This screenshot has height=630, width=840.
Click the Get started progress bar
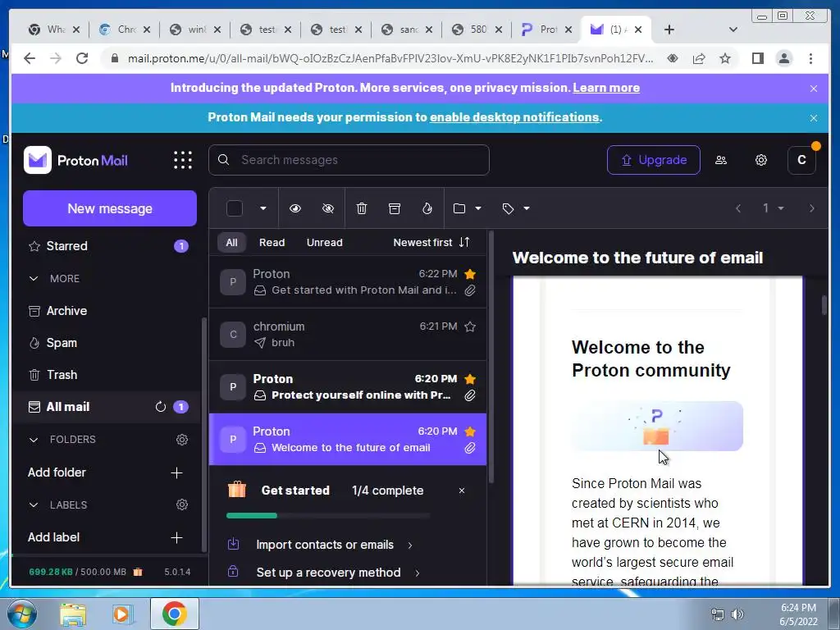pyautogui.click(x=328, y=516)
